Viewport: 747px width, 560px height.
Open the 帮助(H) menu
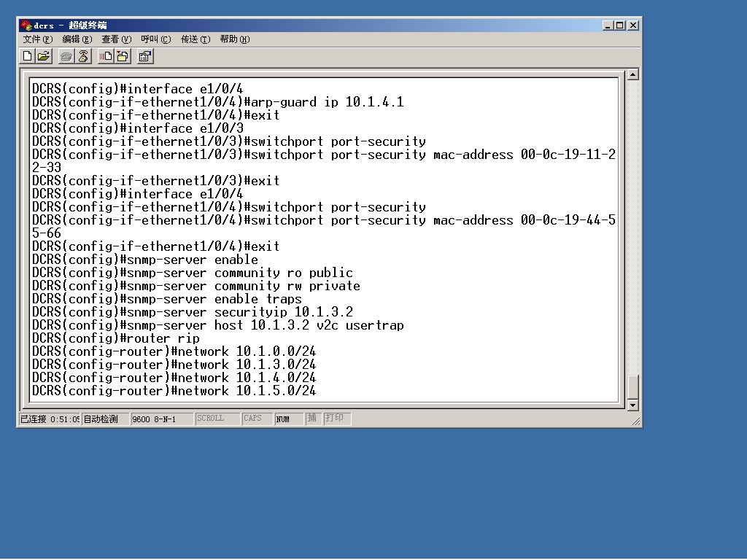click(x=235, y=39)
